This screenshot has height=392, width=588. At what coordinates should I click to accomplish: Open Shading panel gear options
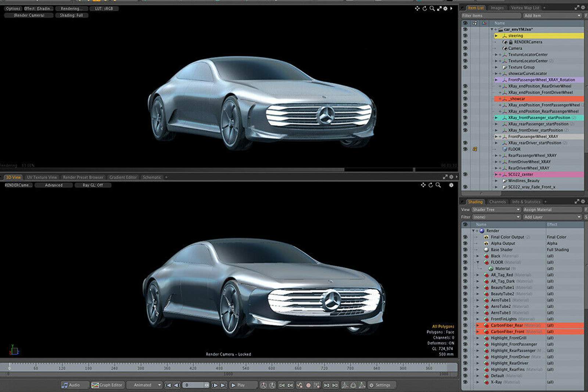(x=583, y=202)
